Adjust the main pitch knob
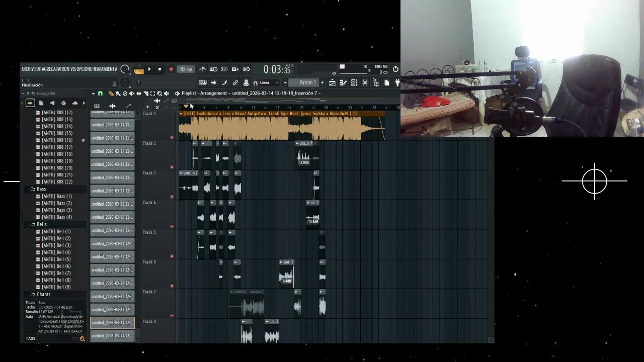The image size is (644, 362). (x=125, y=82)
